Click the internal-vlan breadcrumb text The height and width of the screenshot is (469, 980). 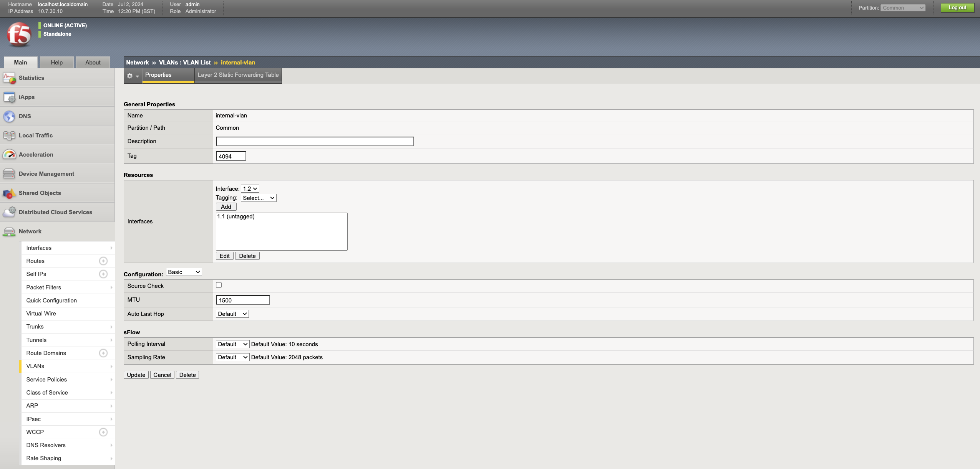coord(238,63)
